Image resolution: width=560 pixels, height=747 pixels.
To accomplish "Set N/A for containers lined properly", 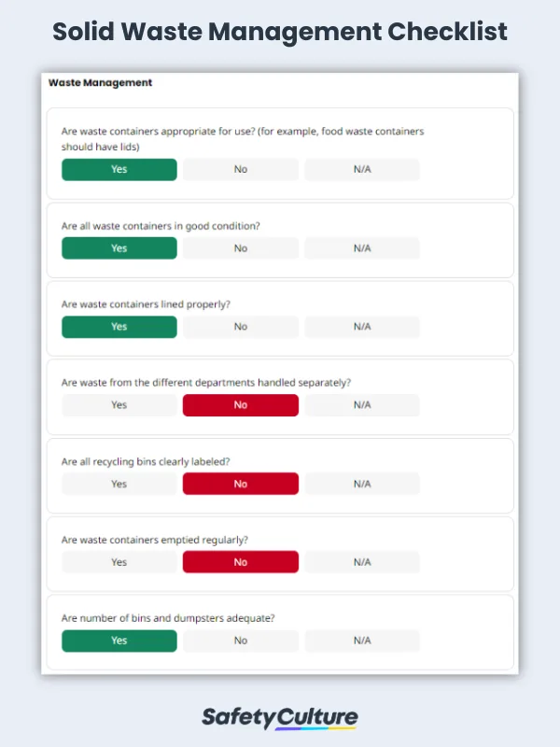I will pos(362,327).
